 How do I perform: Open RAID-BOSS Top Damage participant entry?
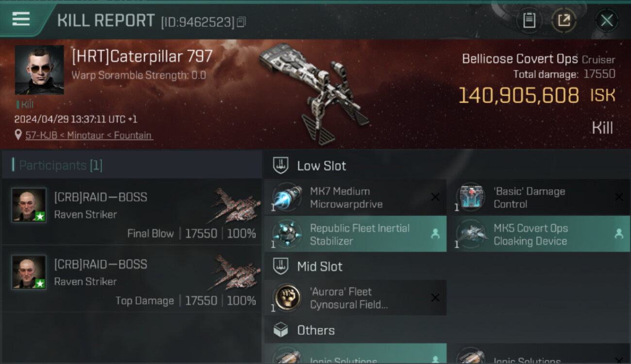[132, 279]
